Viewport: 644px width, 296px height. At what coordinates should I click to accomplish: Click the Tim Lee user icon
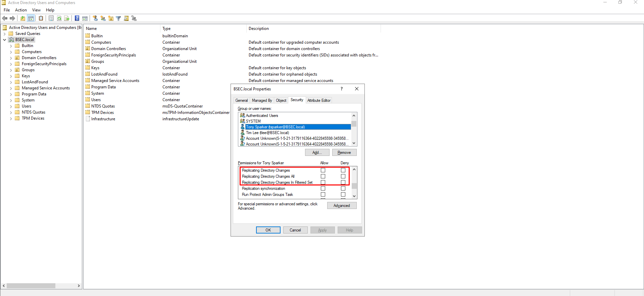(x=243, y=133)
